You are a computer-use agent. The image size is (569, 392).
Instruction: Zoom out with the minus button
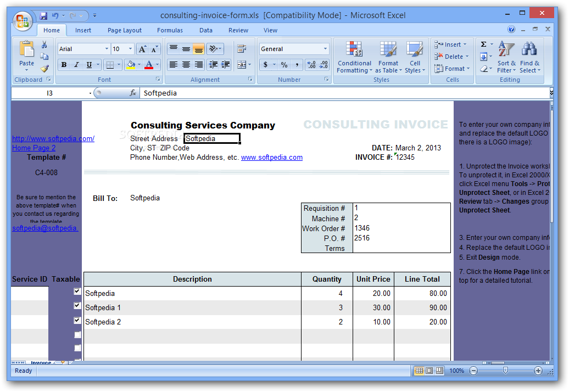tap(473, 371)
